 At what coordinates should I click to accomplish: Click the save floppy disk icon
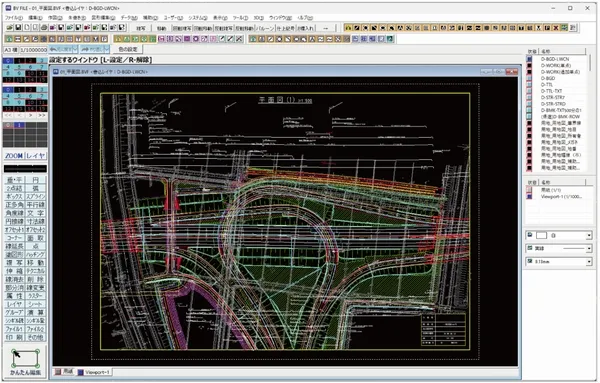18,28
